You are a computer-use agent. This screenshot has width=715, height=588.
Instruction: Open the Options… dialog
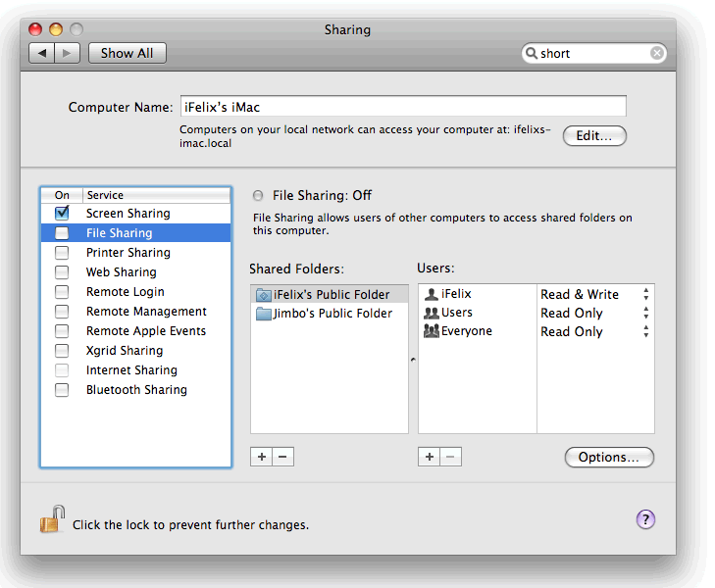tap(609, 458)
